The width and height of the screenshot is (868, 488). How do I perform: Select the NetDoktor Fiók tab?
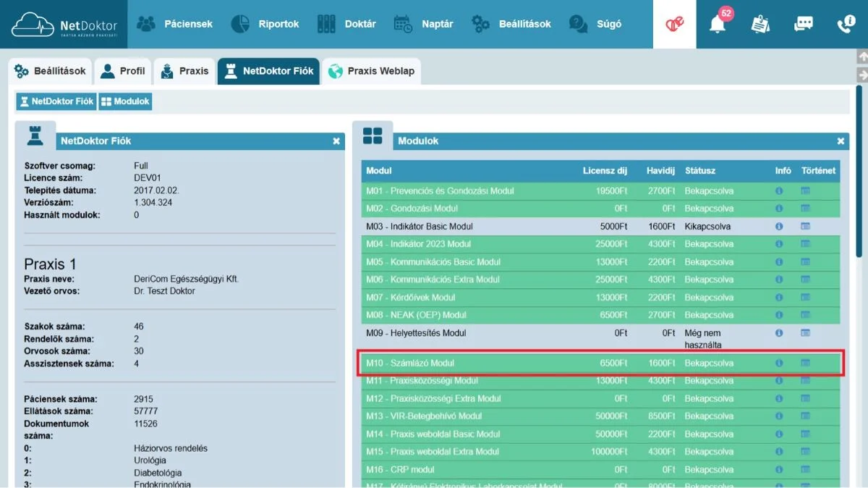pos(268,71)
